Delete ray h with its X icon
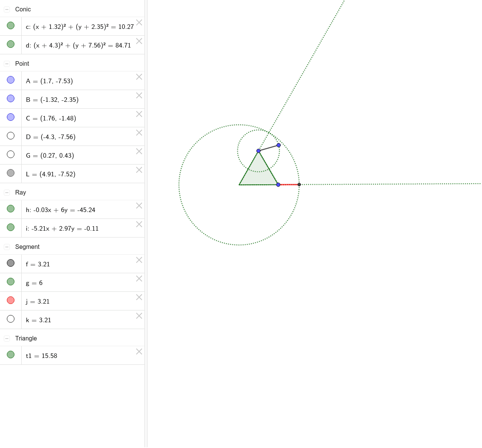This screenshot has width=482, height=448. [139, 206]
